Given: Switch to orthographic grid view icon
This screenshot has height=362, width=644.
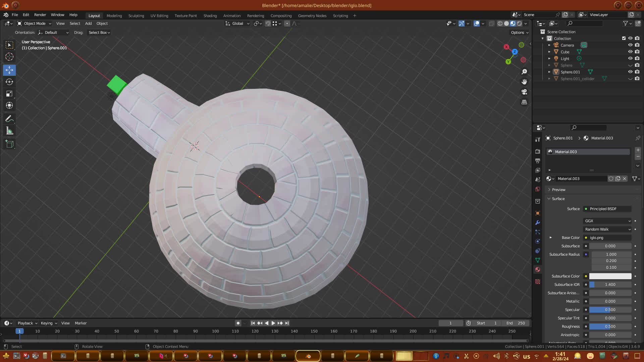Looking at the screenshot, I should 524,102.
